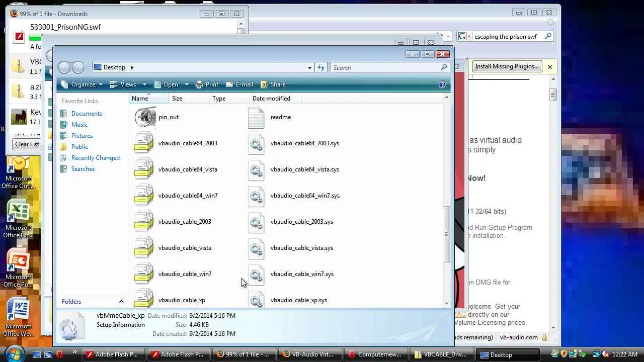Select vbaudio_cable64_vista setup information icon
Screen dimensions: 644x362
pos(144,169)
